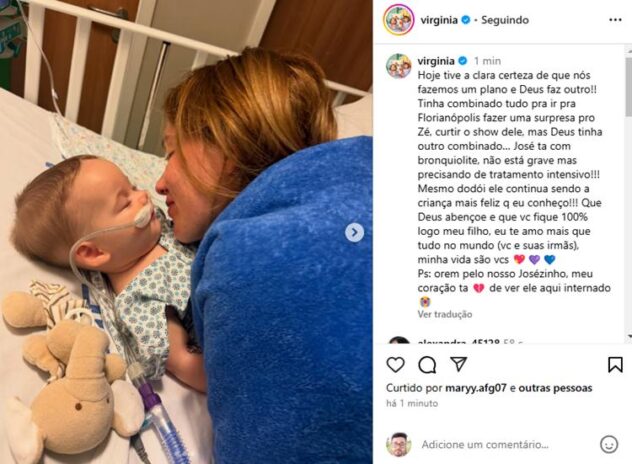Click virginia username in the caption
Viewport: 632px width, 464px height.
[436, 61]
